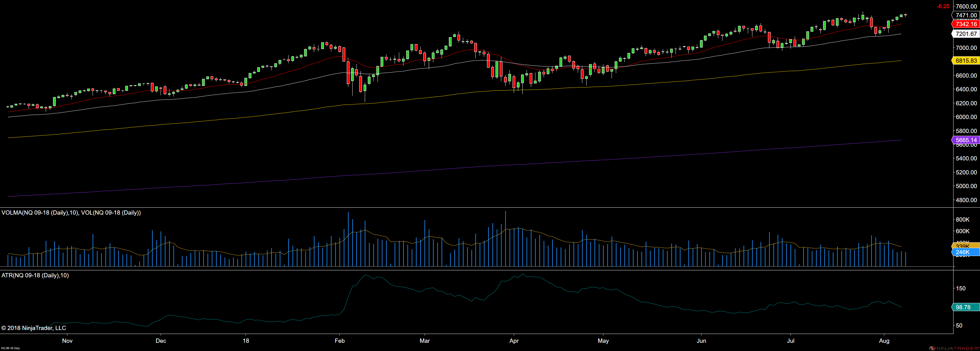Click the 800K volume axis label

(963, 219)
